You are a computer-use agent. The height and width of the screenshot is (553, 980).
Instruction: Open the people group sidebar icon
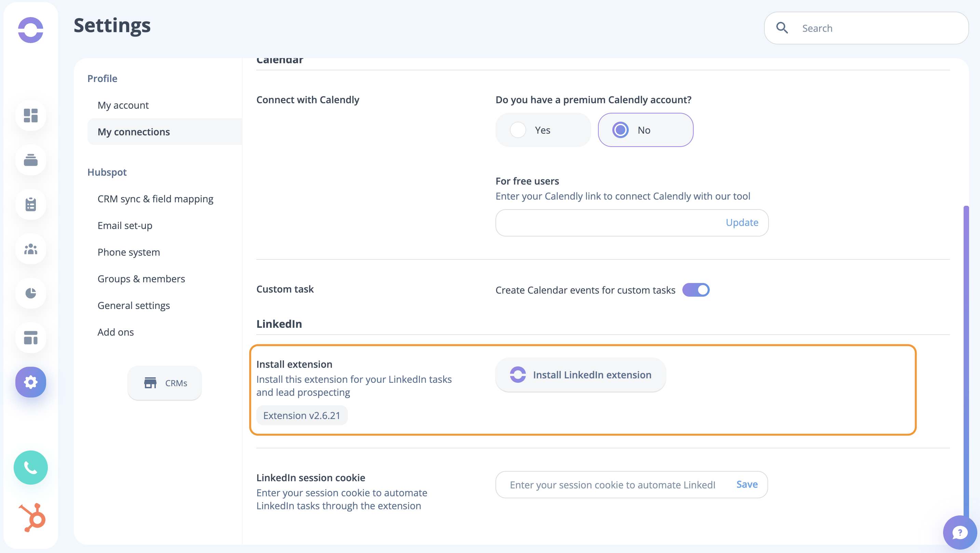30,249
